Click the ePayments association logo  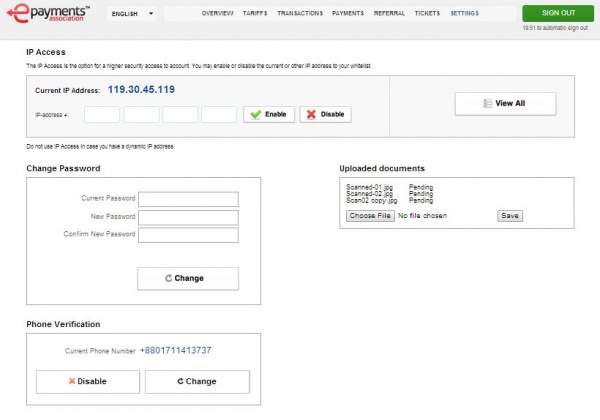tap(47, 14)
